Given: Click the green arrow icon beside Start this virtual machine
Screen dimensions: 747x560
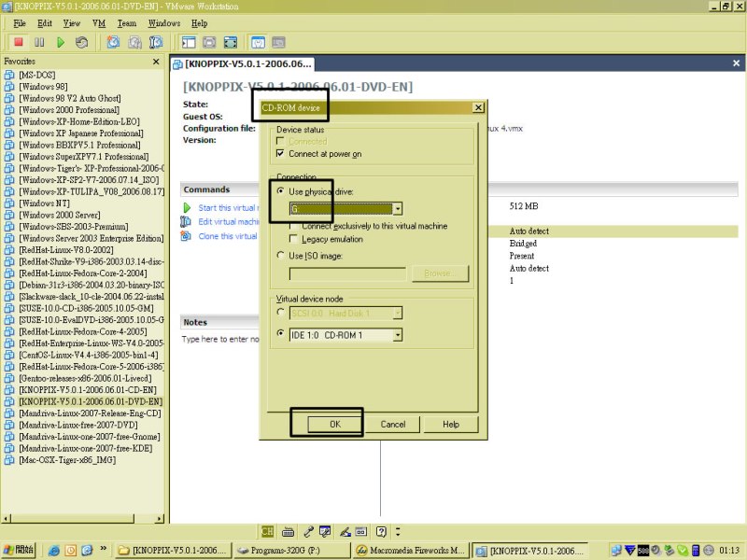Looking at the screenshot, I should pyautogui.click(x=187, y=207).
